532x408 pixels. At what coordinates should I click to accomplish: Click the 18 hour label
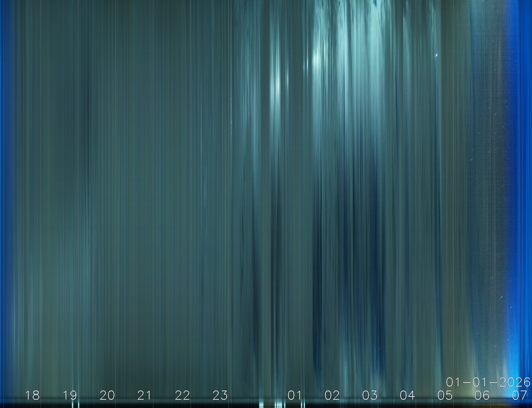32,395
